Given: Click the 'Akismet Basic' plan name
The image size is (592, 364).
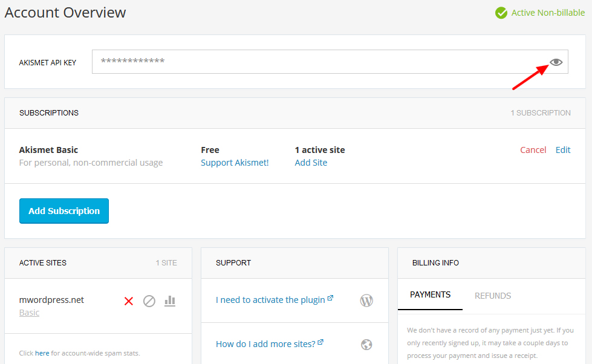Looking at the screenshot, I should click(48, 150).
